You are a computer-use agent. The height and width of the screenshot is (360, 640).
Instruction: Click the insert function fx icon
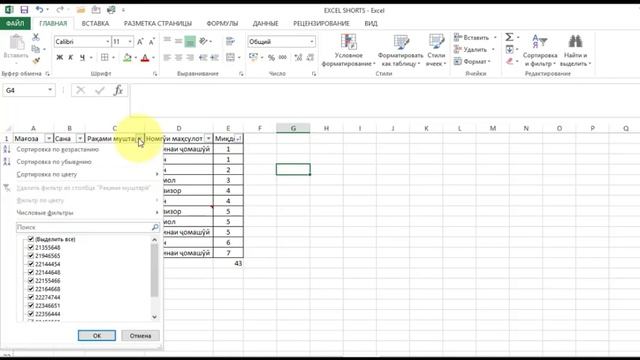click(x=118, y=90)
